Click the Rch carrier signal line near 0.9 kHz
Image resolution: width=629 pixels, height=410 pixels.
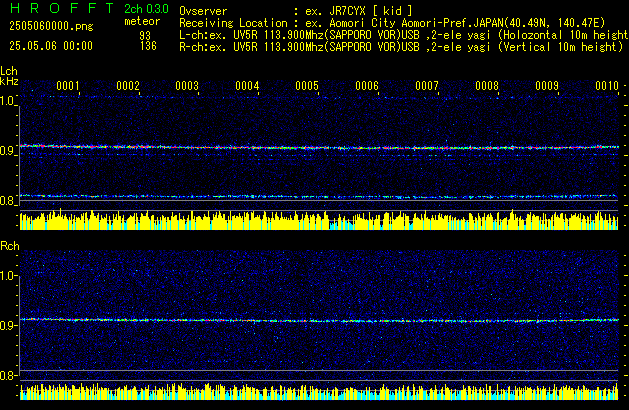click(x=319, y=320)
